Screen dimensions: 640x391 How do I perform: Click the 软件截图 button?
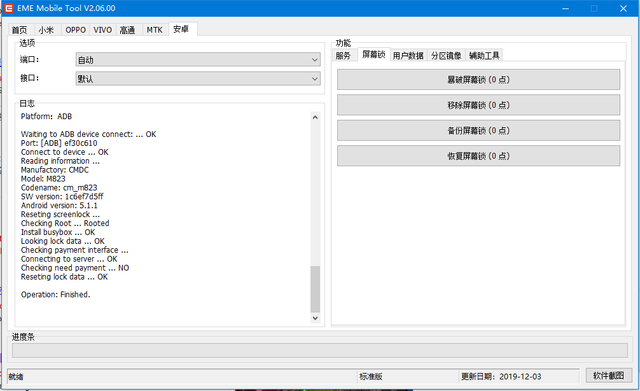click(609, 375)
